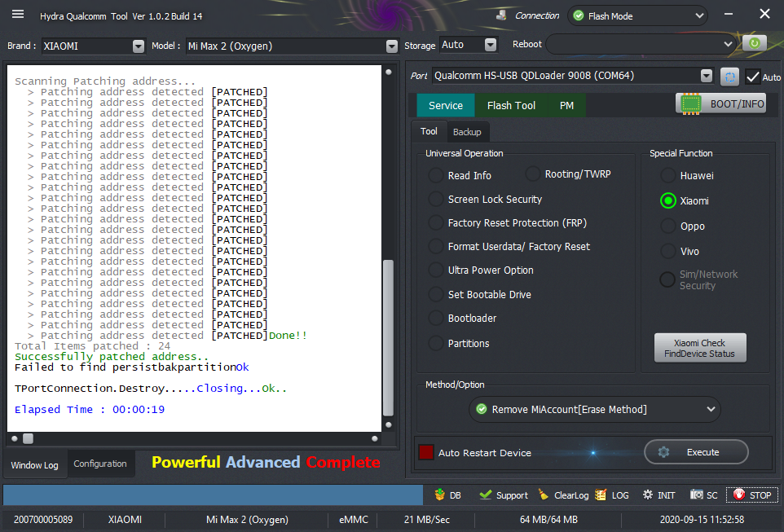784x532 pixels.
Task: Expand the Model dropdown
Action: pyautogui.click(x=392, y=46)
